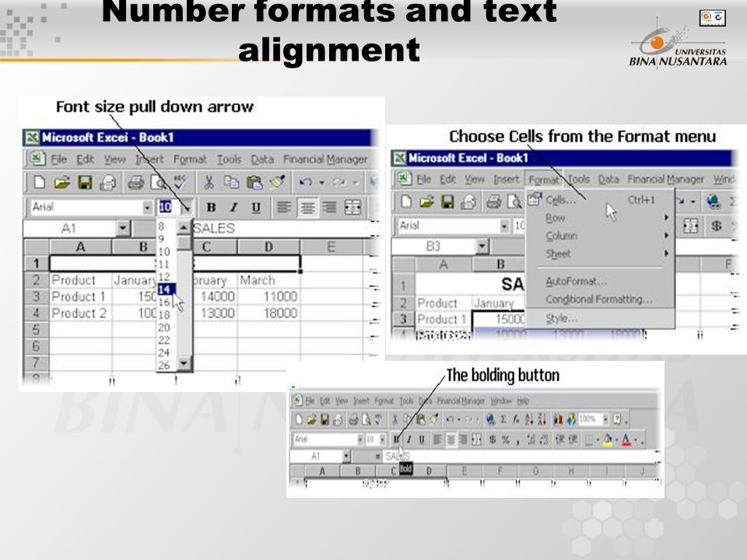Image resolution: width=747 pixels, height=560 pixels.
Task: Expand the Sheet submenu in Format menu
Action: point(600,254)
